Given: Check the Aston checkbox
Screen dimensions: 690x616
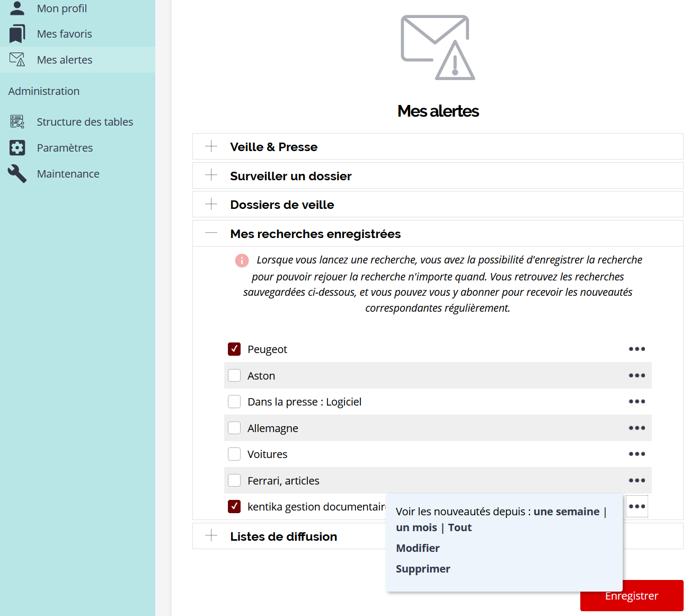Looking at the screenshot, I should 234,375.
